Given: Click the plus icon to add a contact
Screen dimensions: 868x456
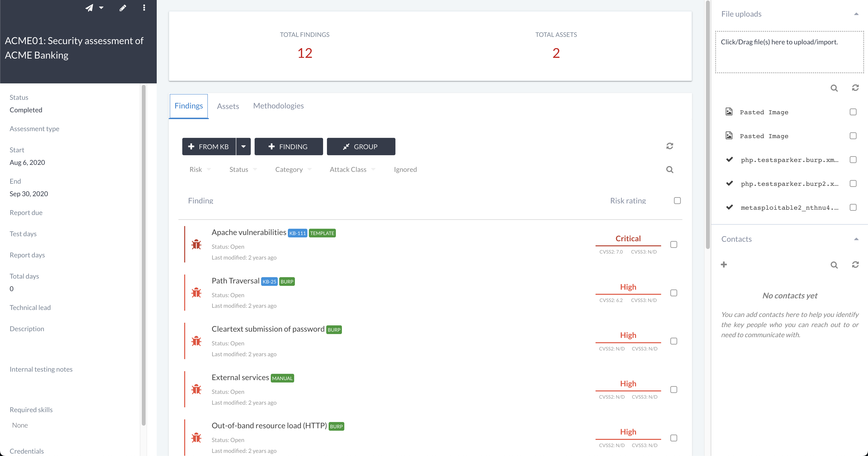Looking at the screenshot, I should click(724, 264).
